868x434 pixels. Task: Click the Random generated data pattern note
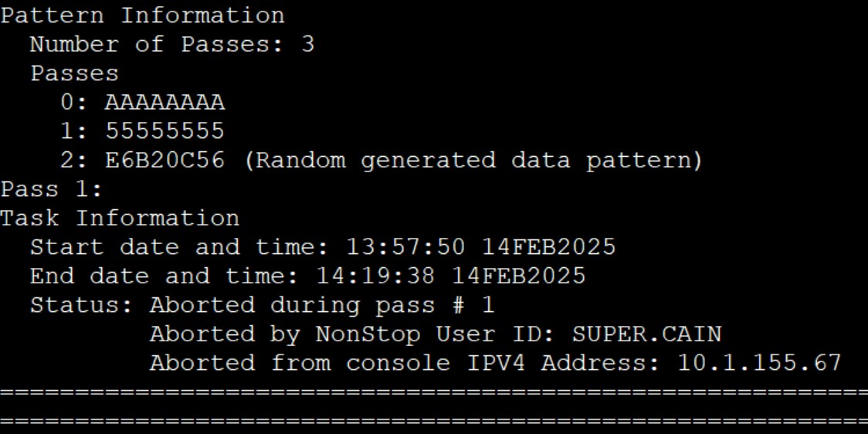(x=473, y=161)
